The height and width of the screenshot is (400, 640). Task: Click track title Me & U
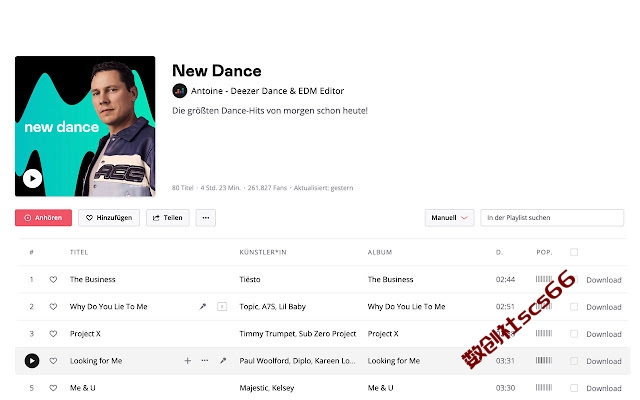point(82,388)
